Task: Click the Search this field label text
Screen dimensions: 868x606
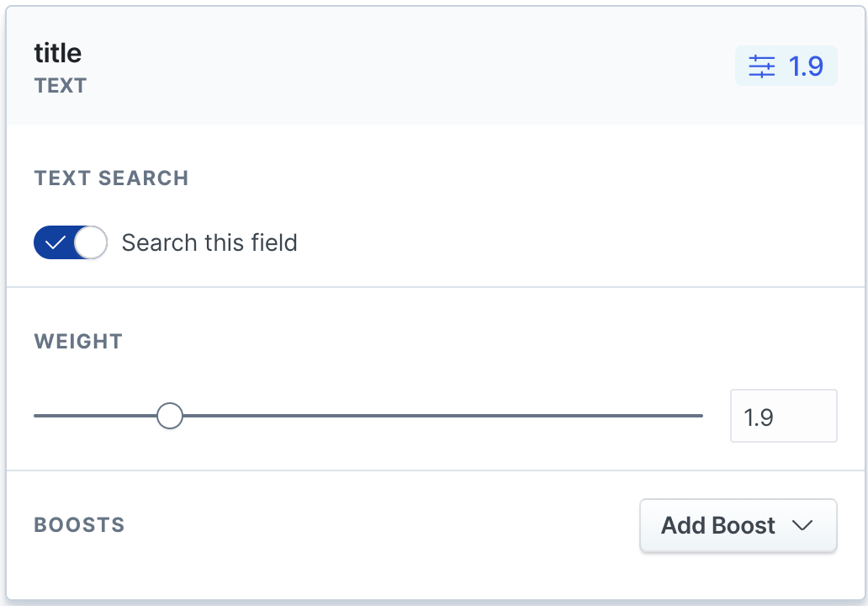Action: (x=209, y=243)
